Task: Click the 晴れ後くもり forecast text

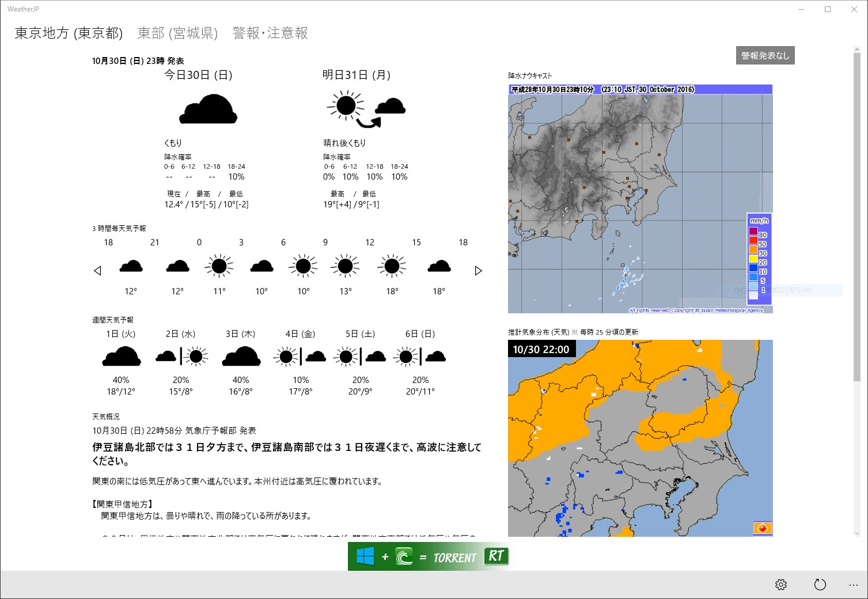Action: click(x=344, y=143)
